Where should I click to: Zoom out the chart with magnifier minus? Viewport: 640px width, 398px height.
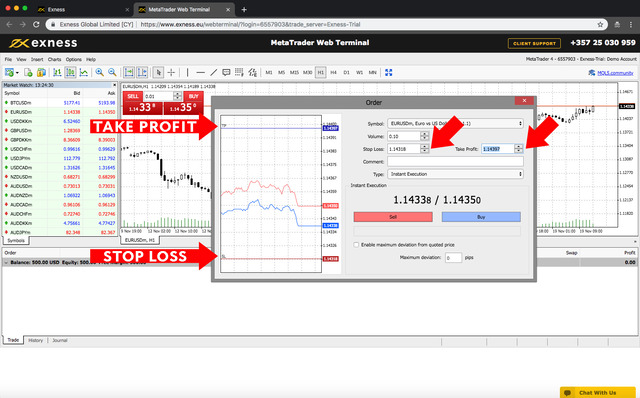pyautogui.click(x=112, y=72)
